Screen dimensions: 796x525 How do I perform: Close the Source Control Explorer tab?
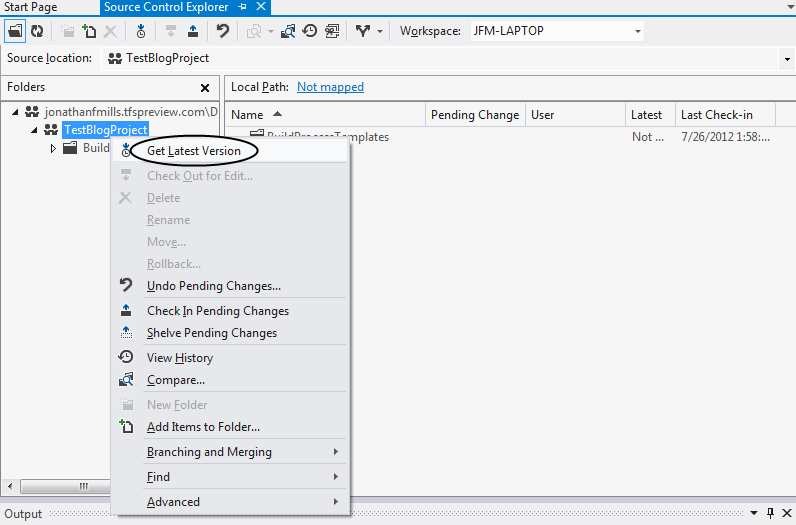click(261, 7)
